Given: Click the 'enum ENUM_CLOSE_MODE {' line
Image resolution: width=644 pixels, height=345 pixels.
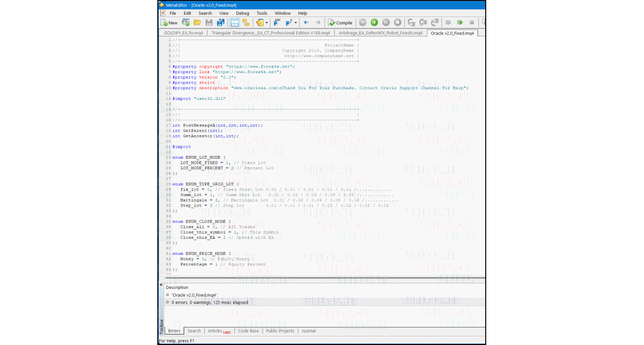Looking at the screenshot, I should tap(202, 221).
